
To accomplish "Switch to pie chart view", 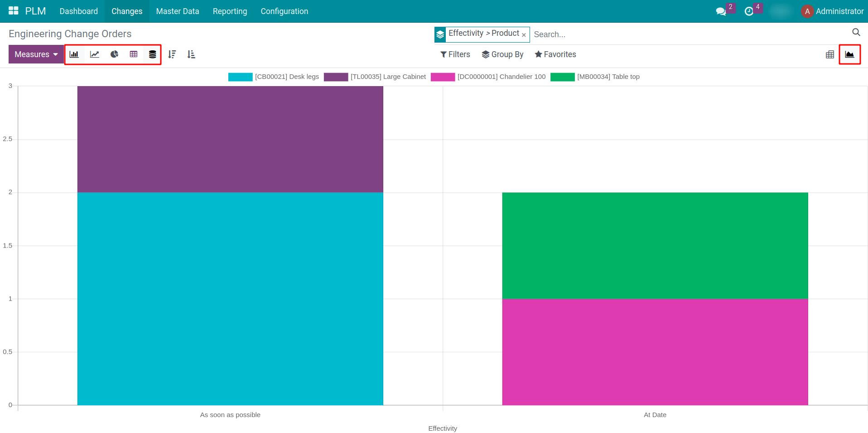I will coord(114,54).
